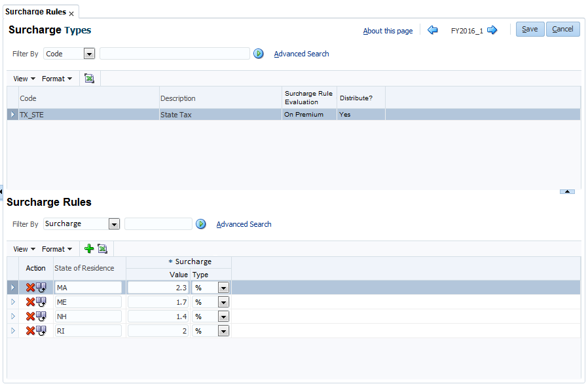Go to previous period with left arrow

pyautogui.click(x=433, y=30)
